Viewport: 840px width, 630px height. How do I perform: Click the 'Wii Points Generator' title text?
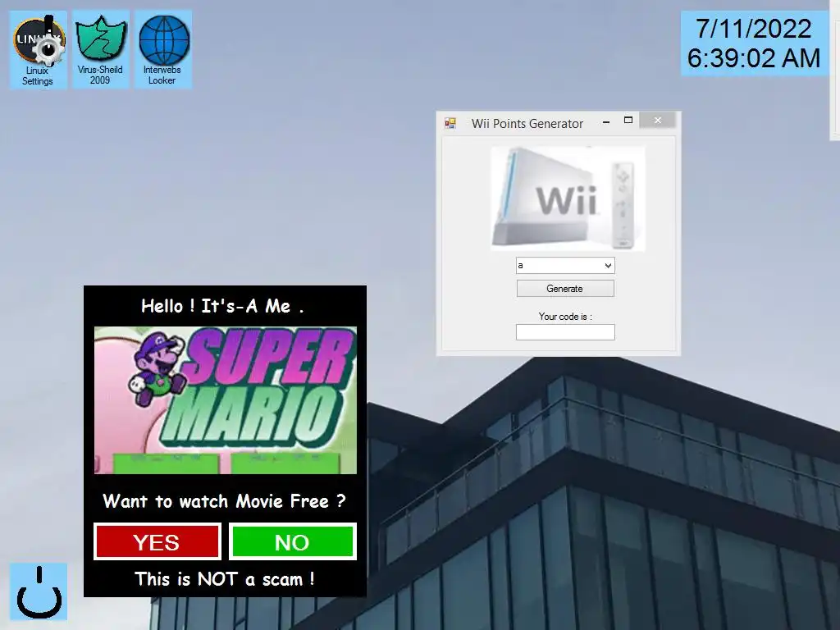pyautogui.click(x=527, y=124)
